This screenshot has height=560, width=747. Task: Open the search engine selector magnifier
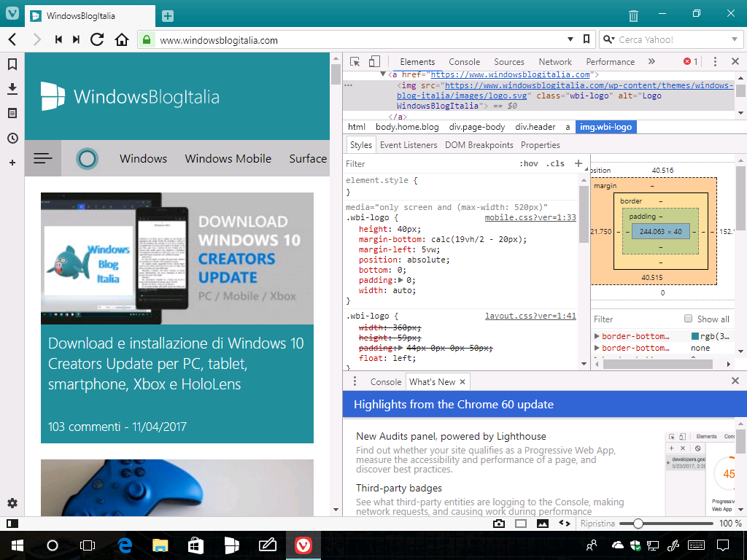coord(608,39)
